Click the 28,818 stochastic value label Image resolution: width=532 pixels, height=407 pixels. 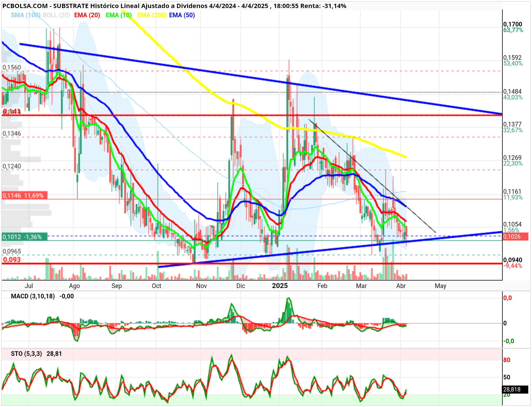point(515,389)
